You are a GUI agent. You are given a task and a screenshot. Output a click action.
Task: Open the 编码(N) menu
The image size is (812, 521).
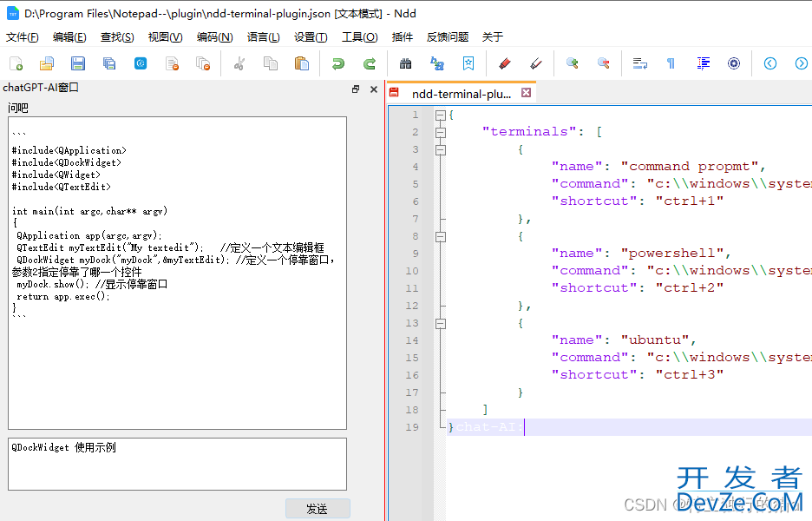pos(214,37)
